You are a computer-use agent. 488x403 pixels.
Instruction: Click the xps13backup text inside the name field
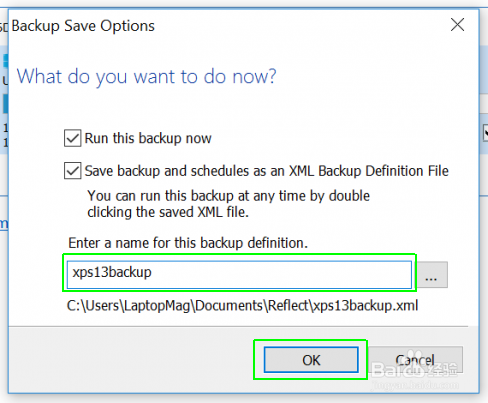coord(112,272)
